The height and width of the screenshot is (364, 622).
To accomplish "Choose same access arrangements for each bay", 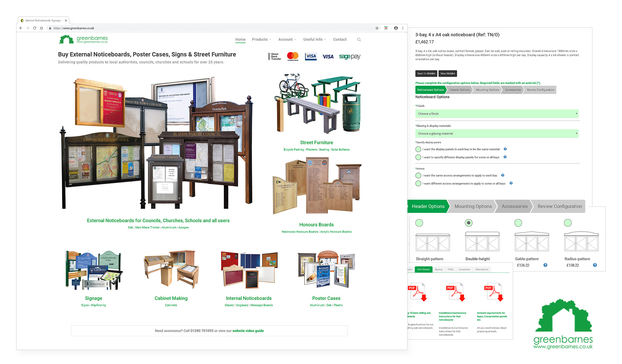I will [x=418, y=175].
